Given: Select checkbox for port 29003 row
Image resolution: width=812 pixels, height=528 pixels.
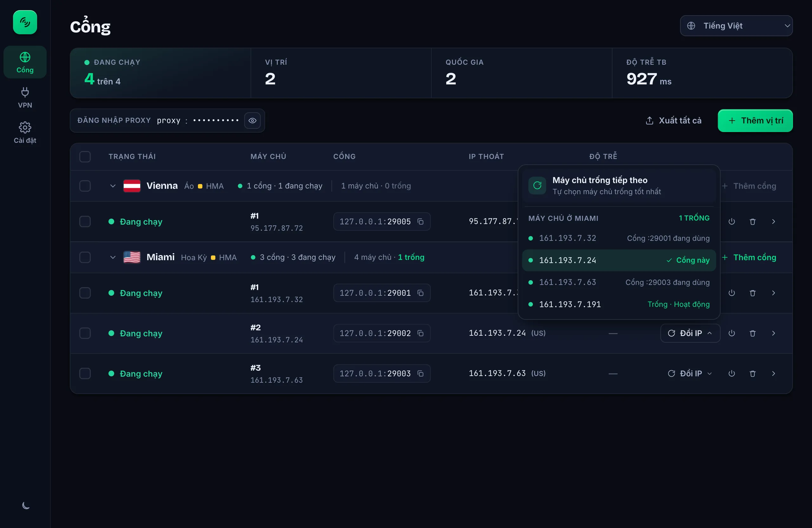Looking at the screenshot, I should [85, 373].
